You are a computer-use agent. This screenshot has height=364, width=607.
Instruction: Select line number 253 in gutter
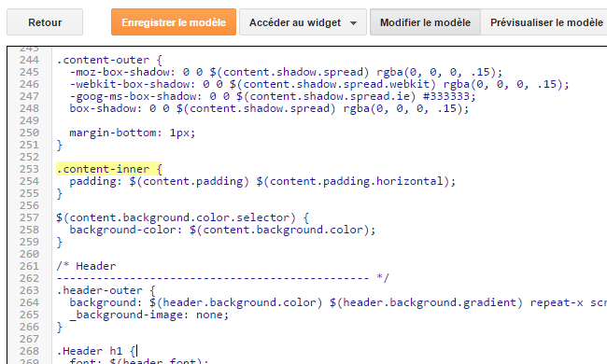pos(30,169)
